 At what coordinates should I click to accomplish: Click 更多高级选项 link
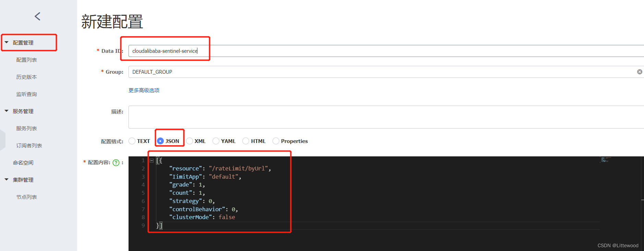(x=144, y=90)
